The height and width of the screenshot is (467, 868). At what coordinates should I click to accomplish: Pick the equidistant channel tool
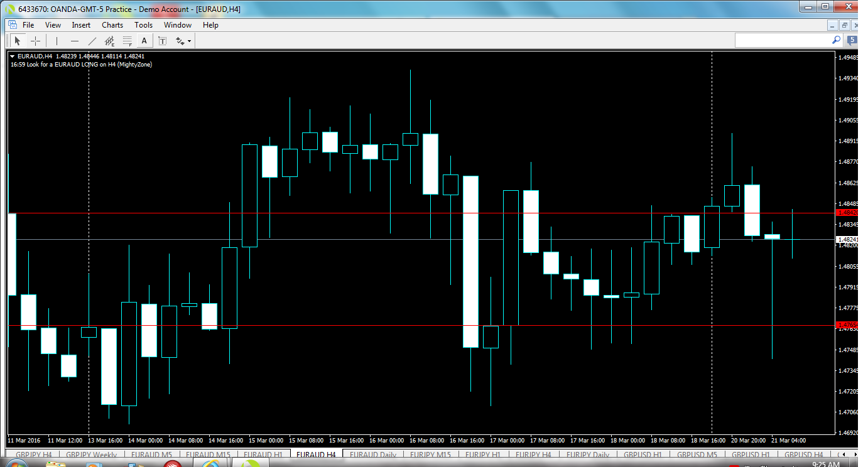tap(109, 41)
